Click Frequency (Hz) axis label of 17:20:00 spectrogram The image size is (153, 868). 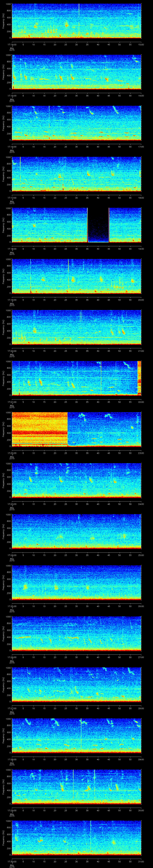tap(3, 327)
